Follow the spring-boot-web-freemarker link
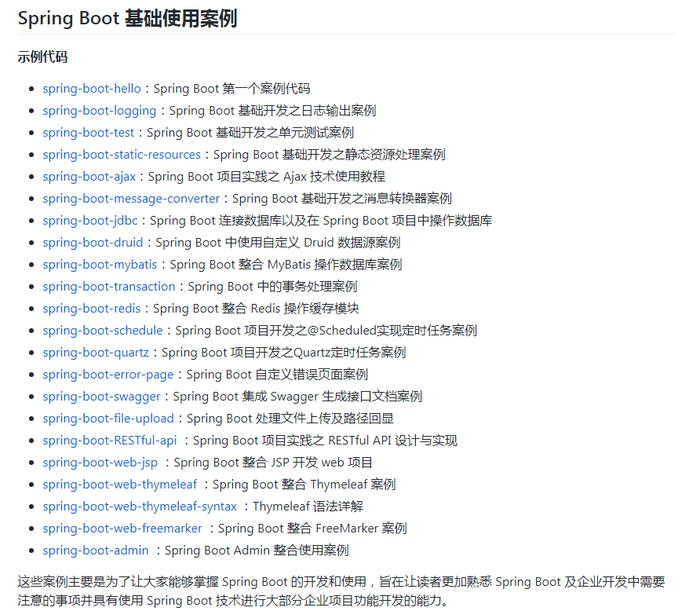 (x=122, y=529)
